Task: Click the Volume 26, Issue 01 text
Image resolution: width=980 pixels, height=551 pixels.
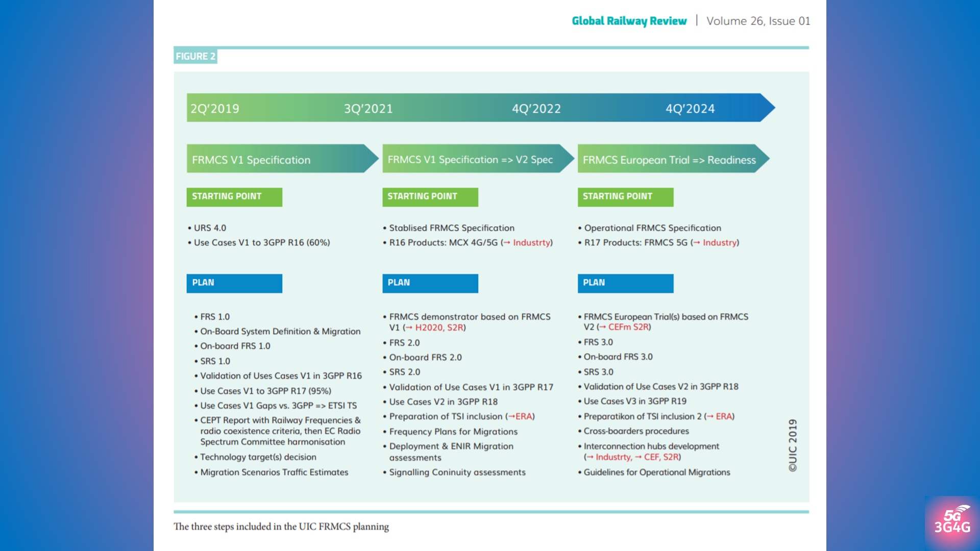Action: tap(758, 21)
